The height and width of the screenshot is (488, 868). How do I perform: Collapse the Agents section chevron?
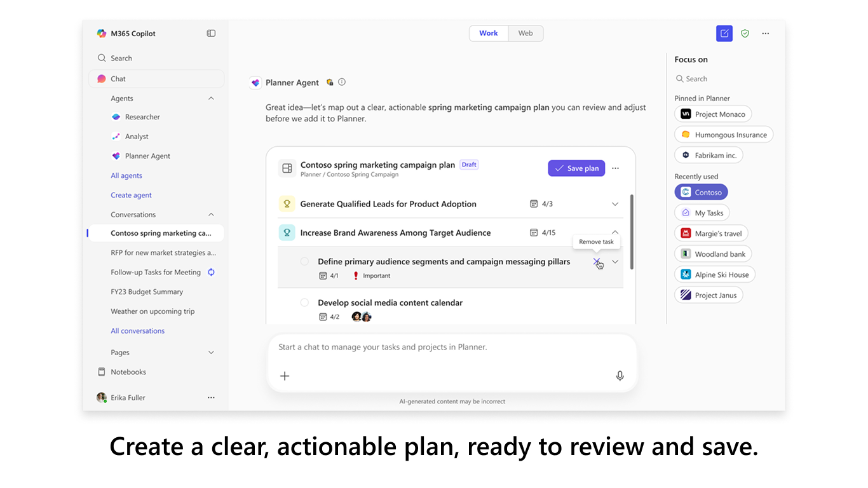point(211,98)
